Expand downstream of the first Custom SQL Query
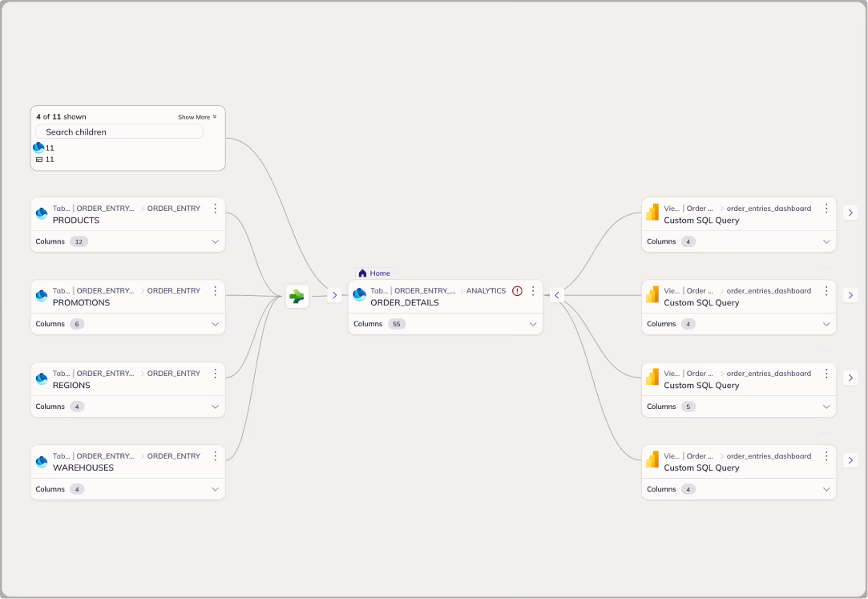Screen dimensions: 868x599 point(850,212)
